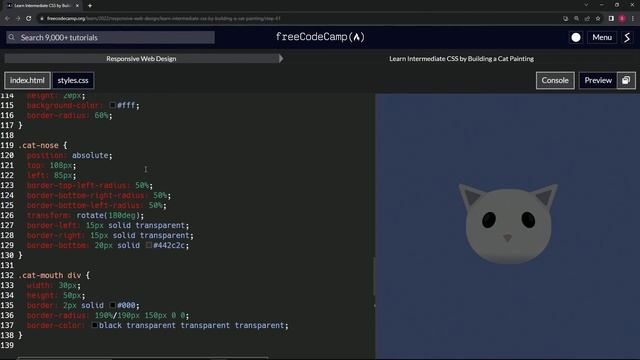This screenshot has width=640, height=360.
Task: Click the black color swatch on line 137
Action: 95,325
